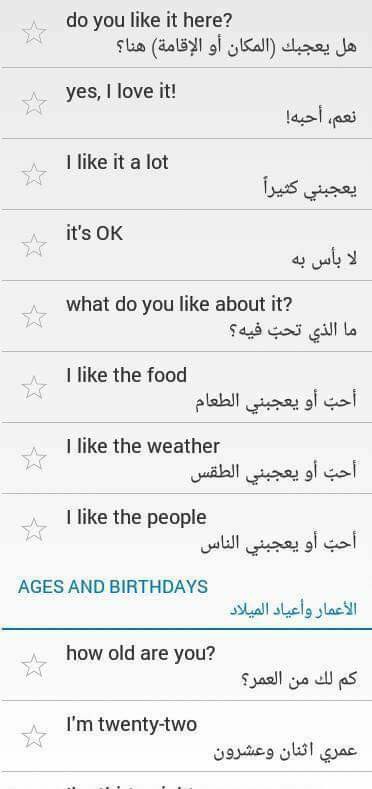Star the 'do you like it here?' phrase

[34, 33]
